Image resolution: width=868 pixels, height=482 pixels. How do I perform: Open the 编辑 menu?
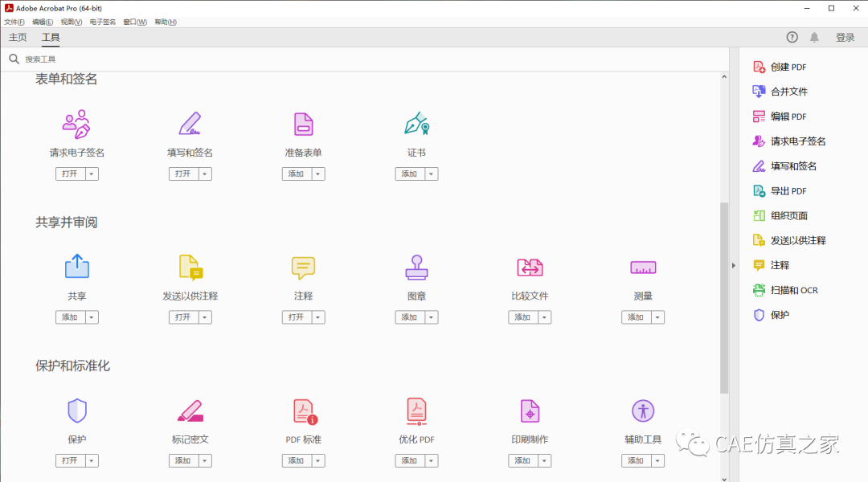click(43, 22)
